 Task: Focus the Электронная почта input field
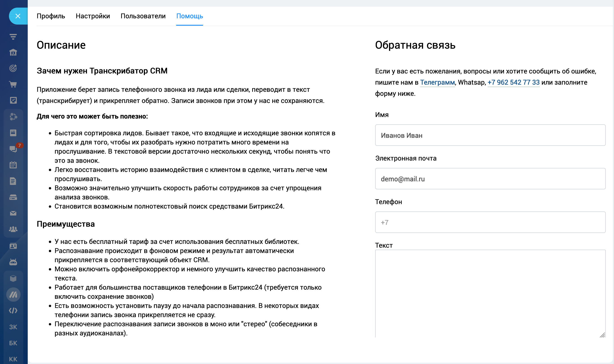tap(490, 179)
